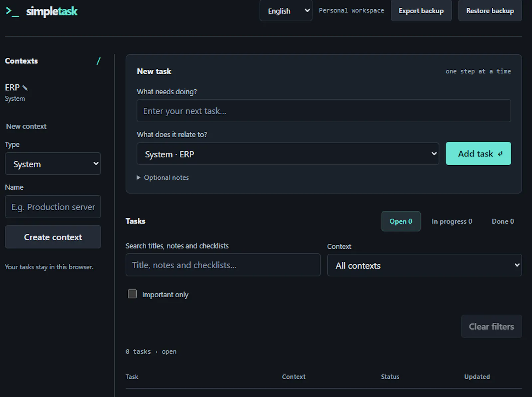Click the simpletask logo
Screen dimensions: 532x397
click(x=42, y=11)
